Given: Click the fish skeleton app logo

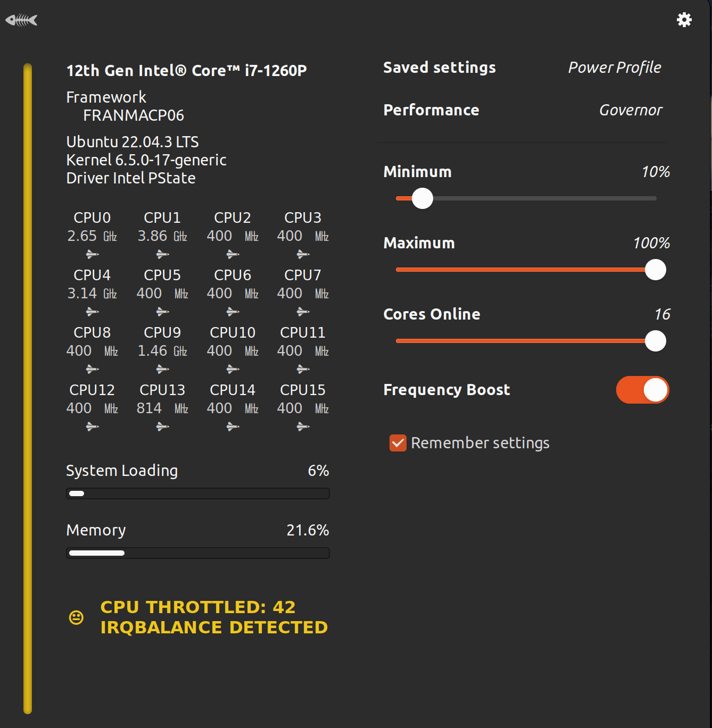Looking at the screenshot, I should click(x=22, y=19).
